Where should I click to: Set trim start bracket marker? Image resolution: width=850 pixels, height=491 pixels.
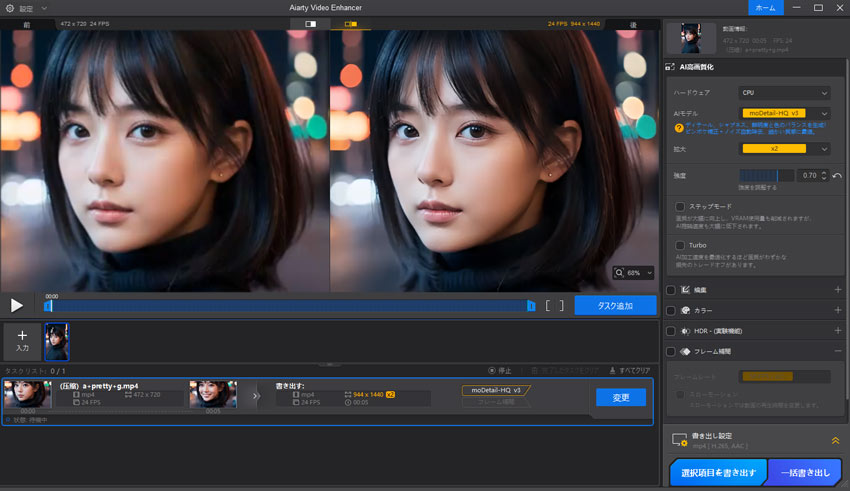coord(548,306)
